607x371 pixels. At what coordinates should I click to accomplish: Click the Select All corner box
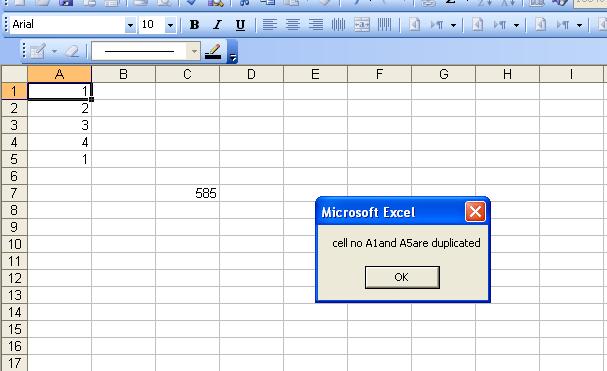coord(14,74)
